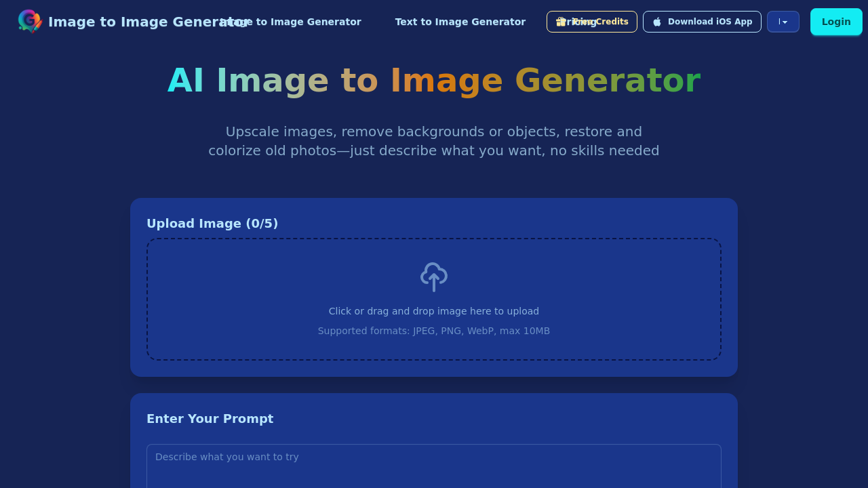Select the Image to Image Generator nav item

click(290, 21)
